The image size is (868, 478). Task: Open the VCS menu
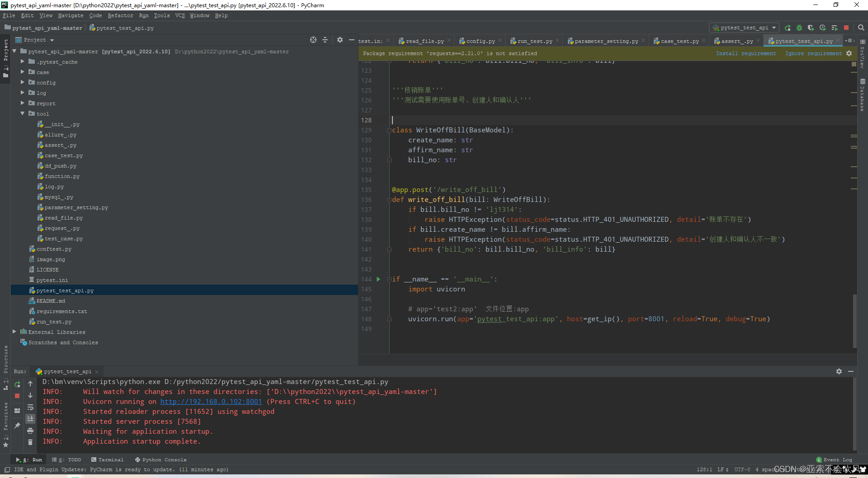tap(180, 15)
